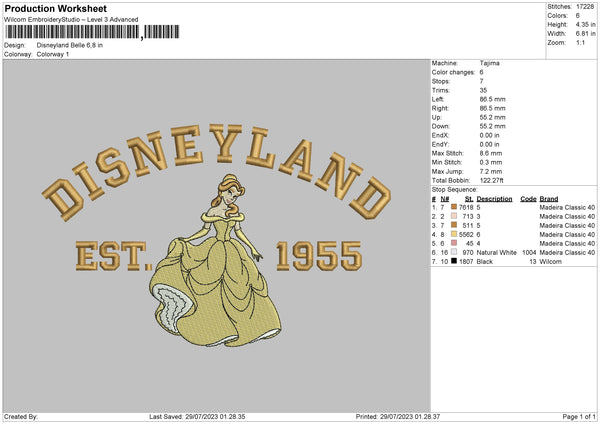Click the St. column header
Viewport: 600px width, 424px height.
pyautogui.click(x=468, y=198)
